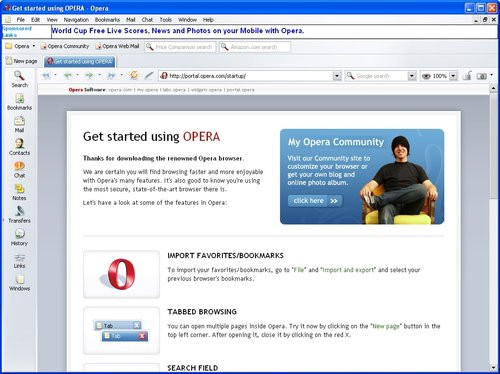
Task: Open the Google search engine dropdown
Action: [x=412, y=76]
